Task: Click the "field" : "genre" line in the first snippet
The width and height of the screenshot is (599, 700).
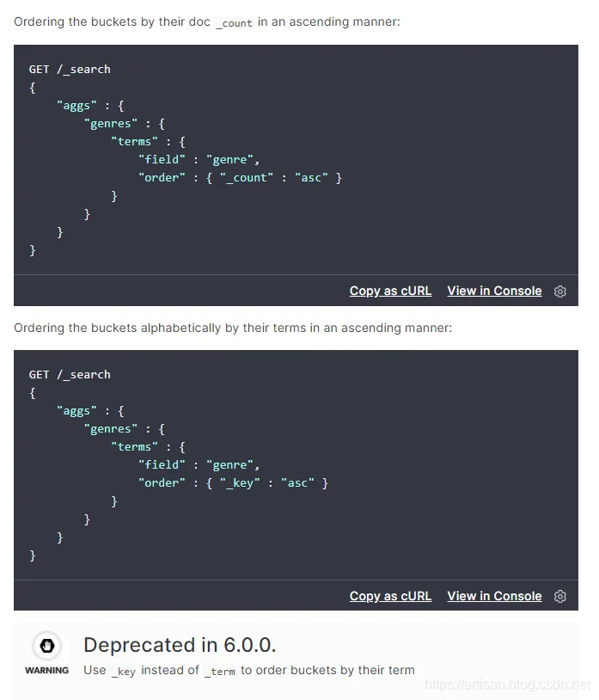Action: (x=199, y=159)
